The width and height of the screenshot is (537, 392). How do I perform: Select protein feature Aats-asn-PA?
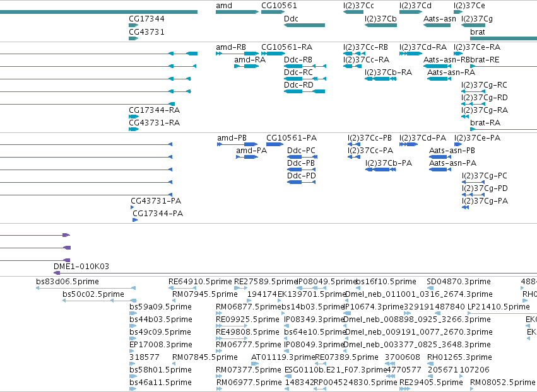pyautogui.click(x=440, y=170)
